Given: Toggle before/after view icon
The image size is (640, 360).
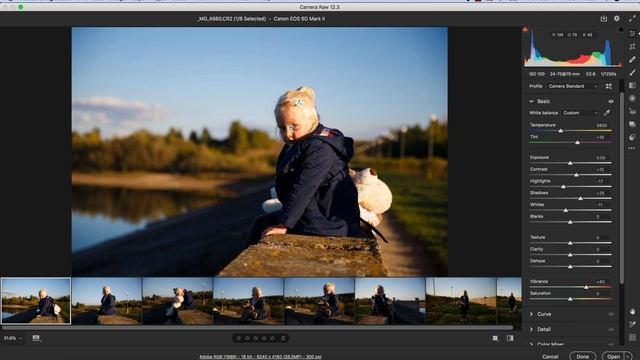Looking at the screenshot, I should point(510,338).
